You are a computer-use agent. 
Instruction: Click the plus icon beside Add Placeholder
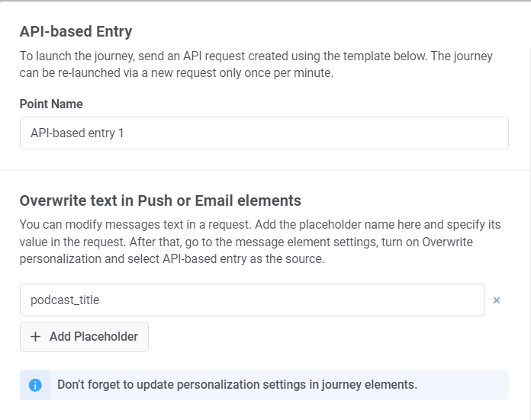(35, 337)
